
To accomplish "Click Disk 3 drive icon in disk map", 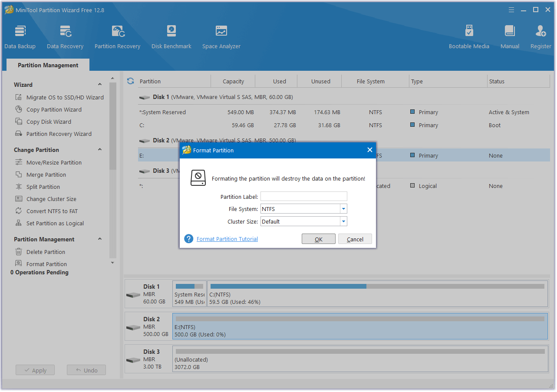I will [133, 360].
